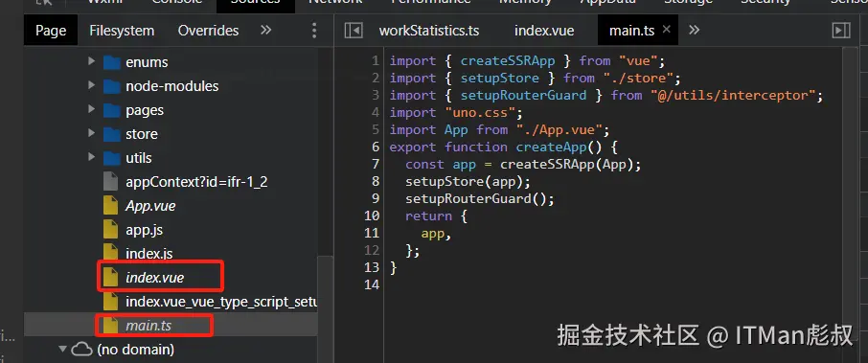Expand the node-modules folder arrow
Screen dimensions: 868x363
91,85
